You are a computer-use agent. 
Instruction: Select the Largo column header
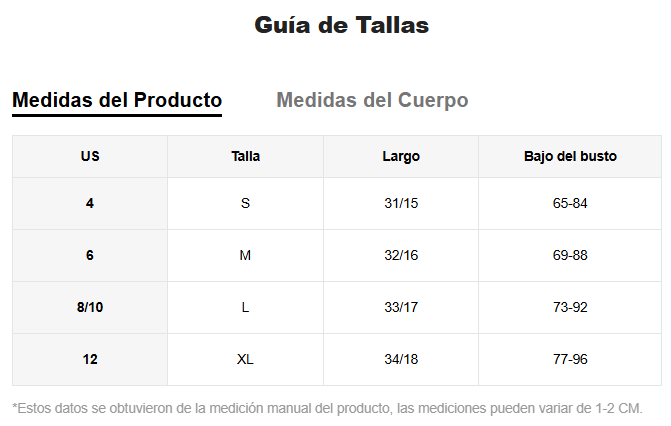coord(401,156)
